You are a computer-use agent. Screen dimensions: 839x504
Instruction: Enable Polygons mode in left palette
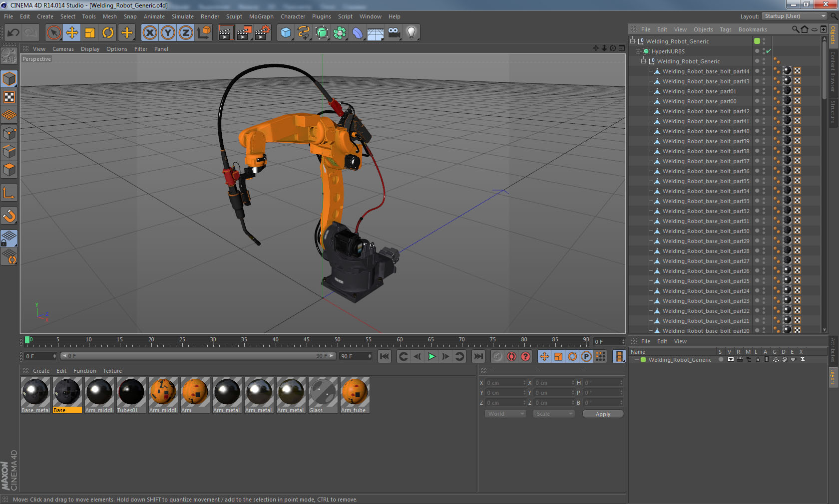(x=9, y=170)
